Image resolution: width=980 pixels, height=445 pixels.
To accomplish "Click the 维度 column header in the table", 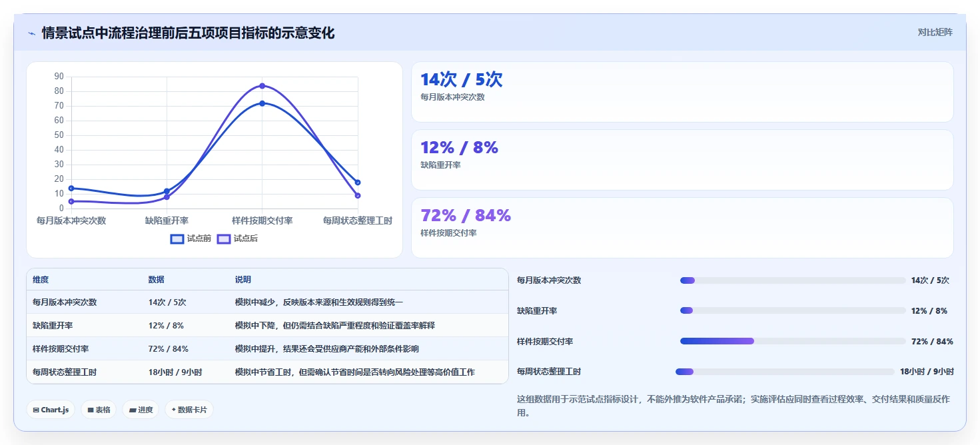I will 41,280.
